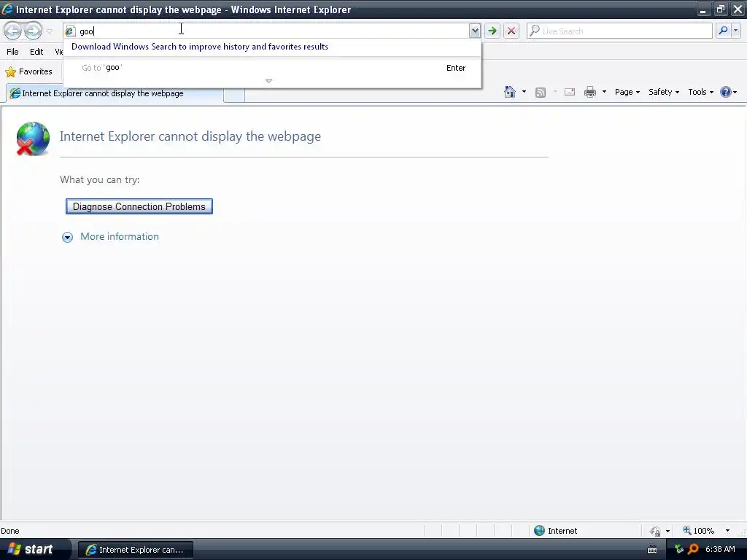Screen dimensions: 747x560
Task: Click the RSS Feeds icon
Action: coord(541,93)
